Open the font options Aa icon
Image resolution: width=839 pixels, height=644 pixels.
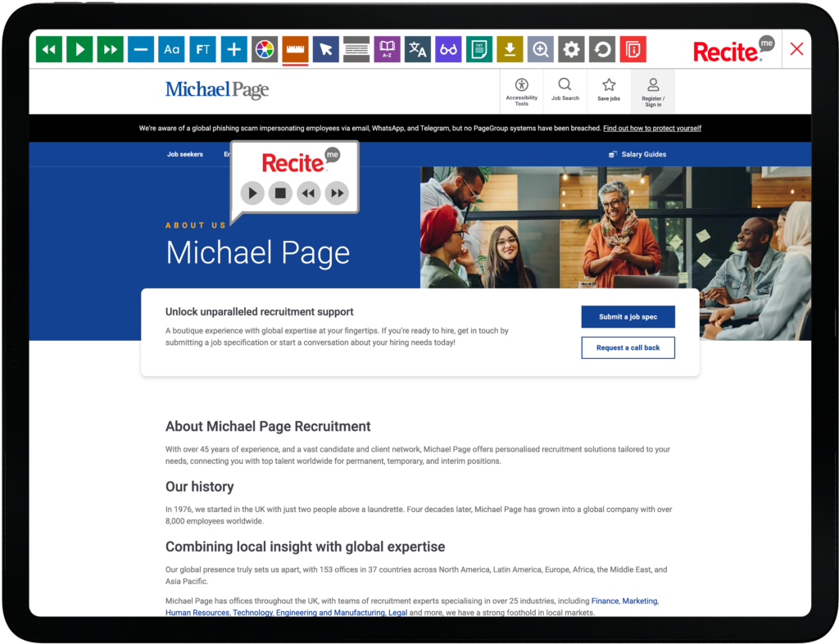172,50
